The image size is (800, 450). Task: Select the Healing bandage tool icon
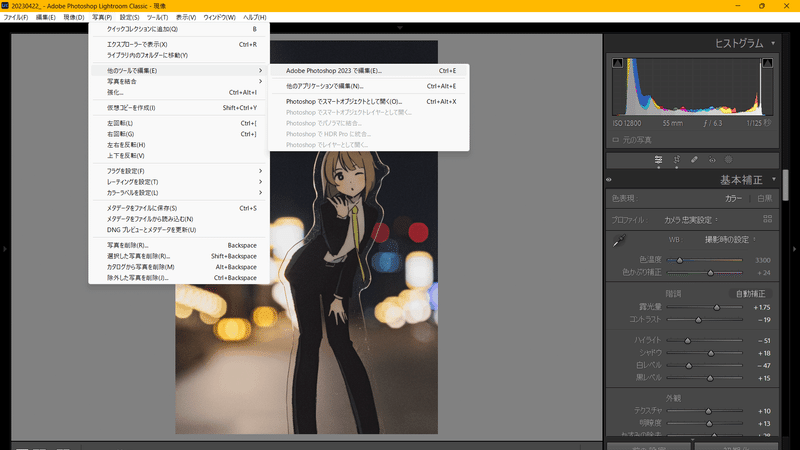[x=694, y=160]
